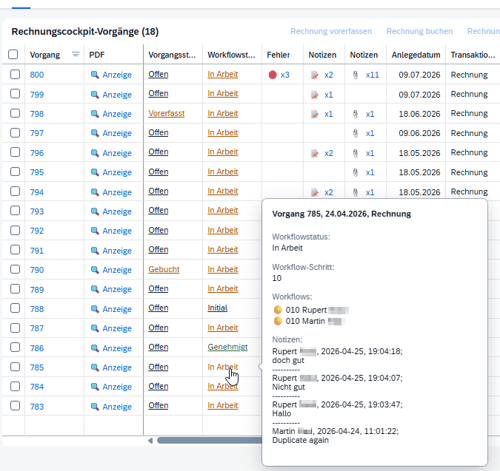Click the note text Nicht gut
Viewport: 500px width, 471px height.
(x=288, y=387)
